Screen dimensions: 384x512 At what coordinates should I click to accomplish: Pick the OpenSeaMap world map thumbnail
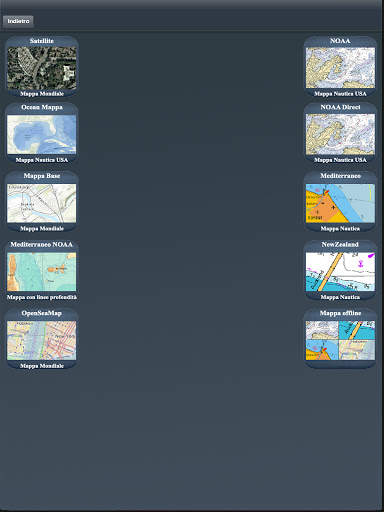pos(42,341)
